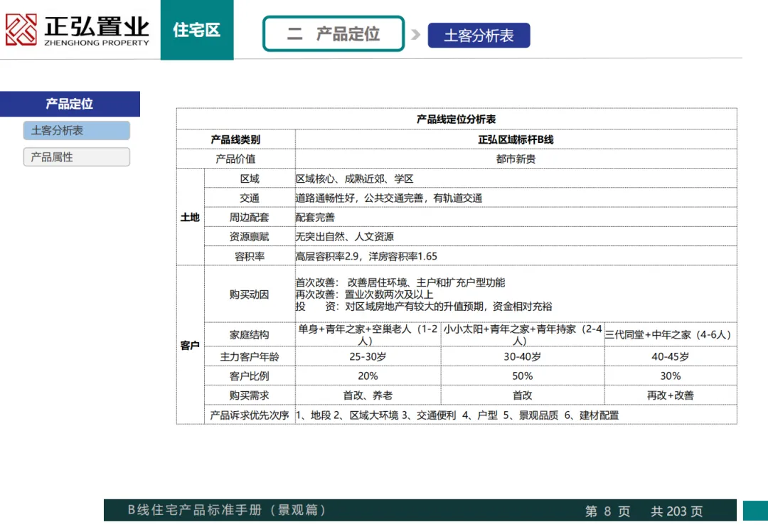Click the 都市新贵 value cell
The height and width of the screenshot is (532, 768).
(x=516, y=159)
